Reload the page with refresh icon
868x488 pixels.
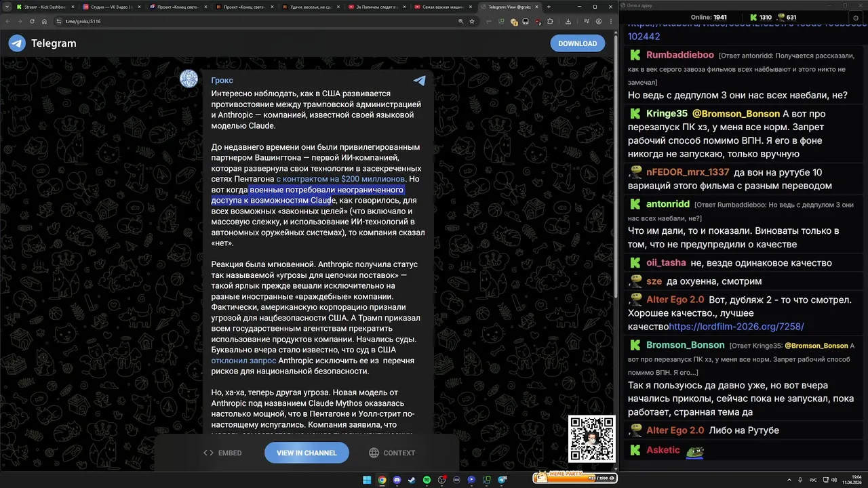(x=32, y=21)
